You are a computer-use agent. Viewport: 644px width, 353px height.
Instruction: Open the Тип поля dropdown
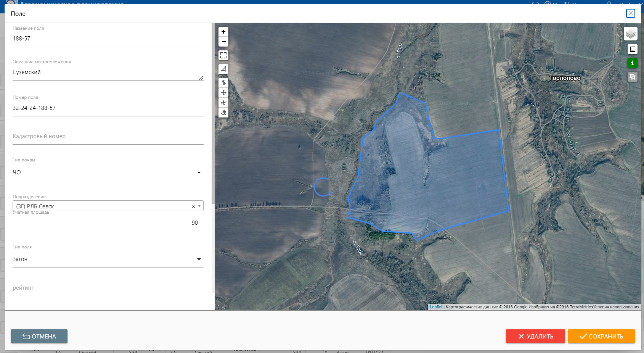[x=199, y=259]
